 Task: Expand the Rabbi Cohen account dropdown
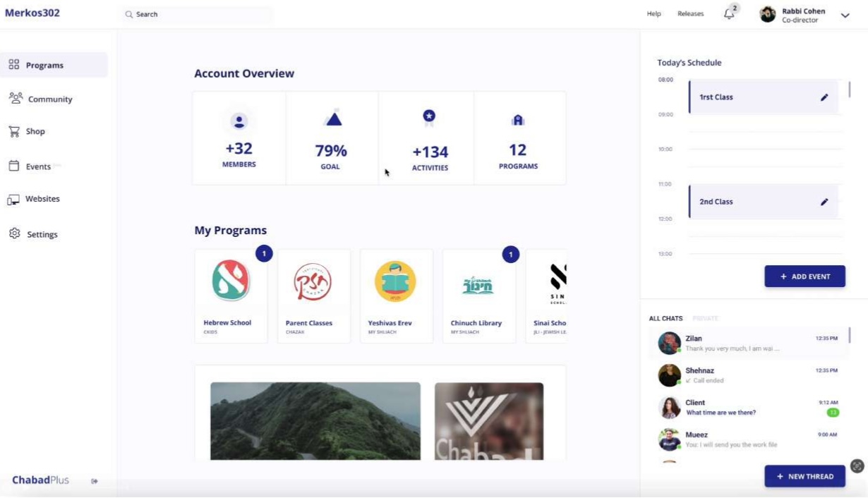coord(845,16)
